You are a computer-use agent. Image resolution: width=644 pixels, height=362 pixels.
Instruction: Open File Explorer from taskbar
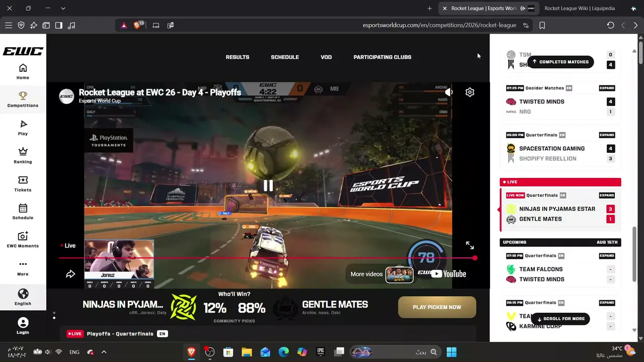coord(247,352)
